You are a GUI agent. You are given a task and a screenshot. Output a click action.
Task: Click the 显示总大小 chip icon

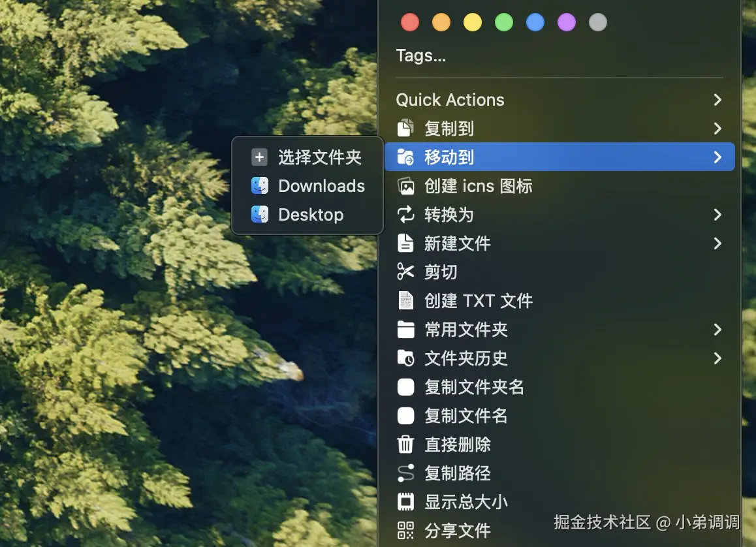406,501
